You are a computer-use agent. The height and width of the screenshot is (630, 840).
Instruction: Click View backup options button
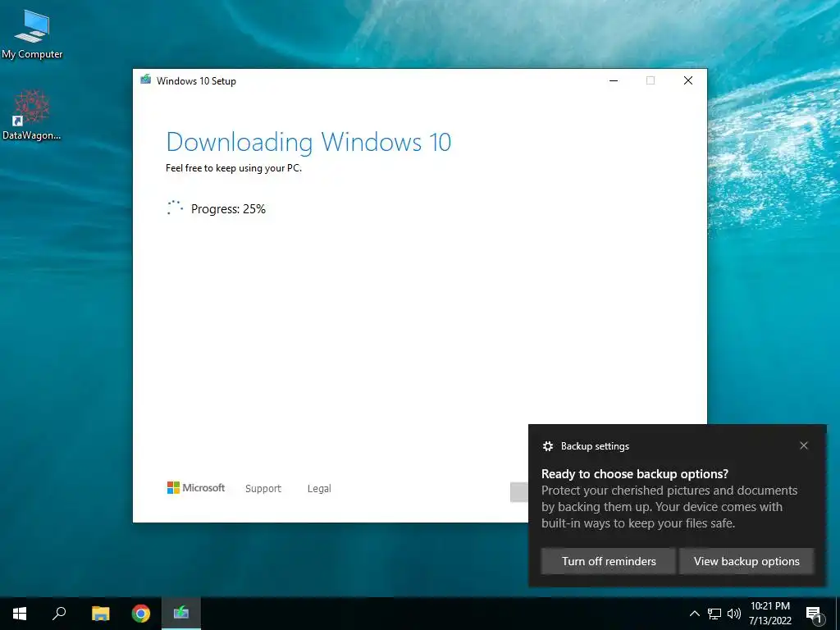(746, 561)
